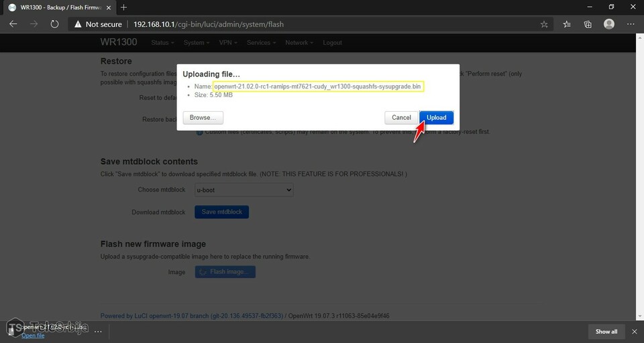Open the VPN menu

coord(228,43)
